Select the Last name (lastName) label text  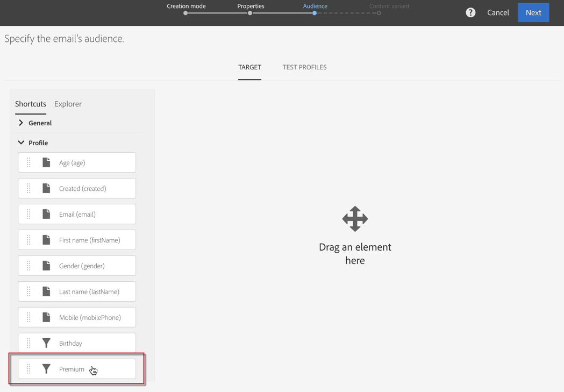(89, 291)
